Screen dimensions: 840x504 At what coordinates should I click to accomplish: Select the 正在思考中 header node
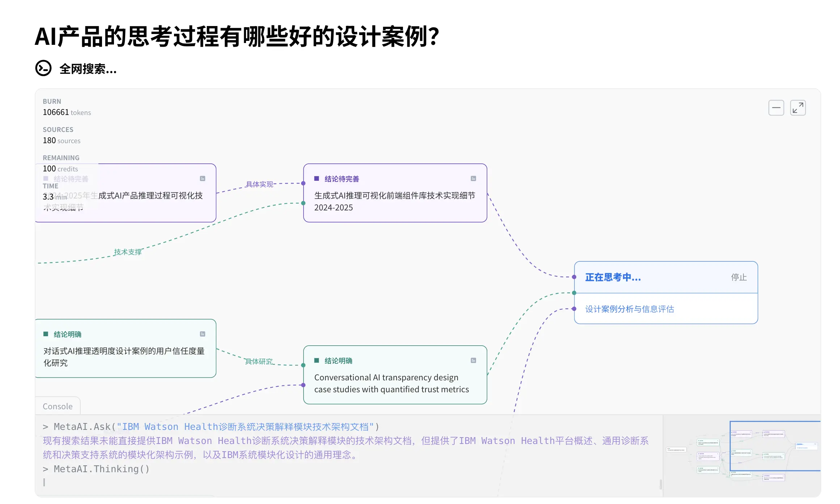(613, 277)
